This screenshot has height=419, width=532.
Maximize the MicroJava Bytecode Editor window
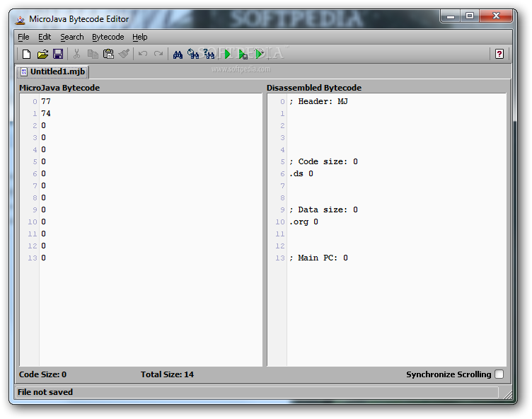[470, 16]
